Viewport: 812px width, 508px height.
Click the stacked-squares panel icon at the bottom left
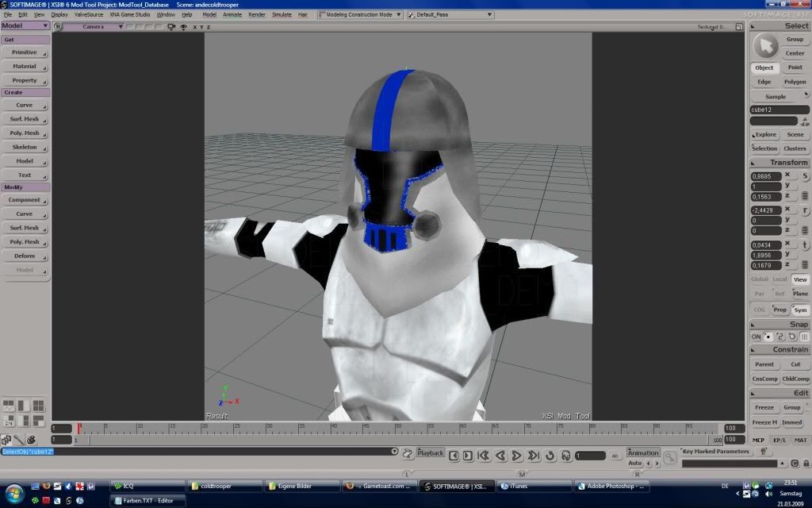[6, 440]
